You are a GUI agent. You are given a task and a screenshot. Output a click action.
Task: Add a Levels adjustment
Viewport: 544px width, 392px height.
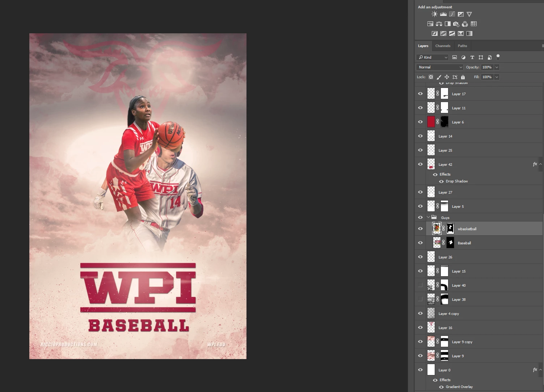click(443, 14)
